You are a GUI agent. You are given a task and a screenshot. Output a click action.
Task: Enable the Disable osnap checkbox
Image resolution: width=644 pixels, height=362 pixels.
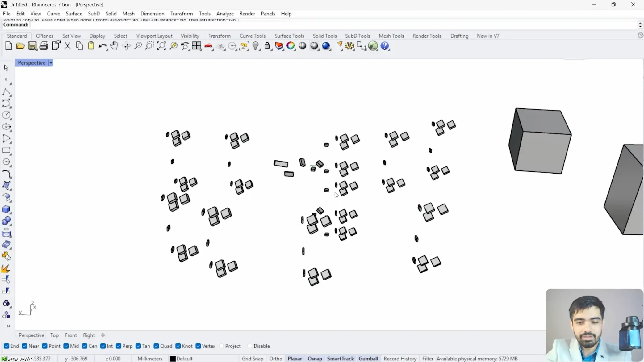(250, 346)
